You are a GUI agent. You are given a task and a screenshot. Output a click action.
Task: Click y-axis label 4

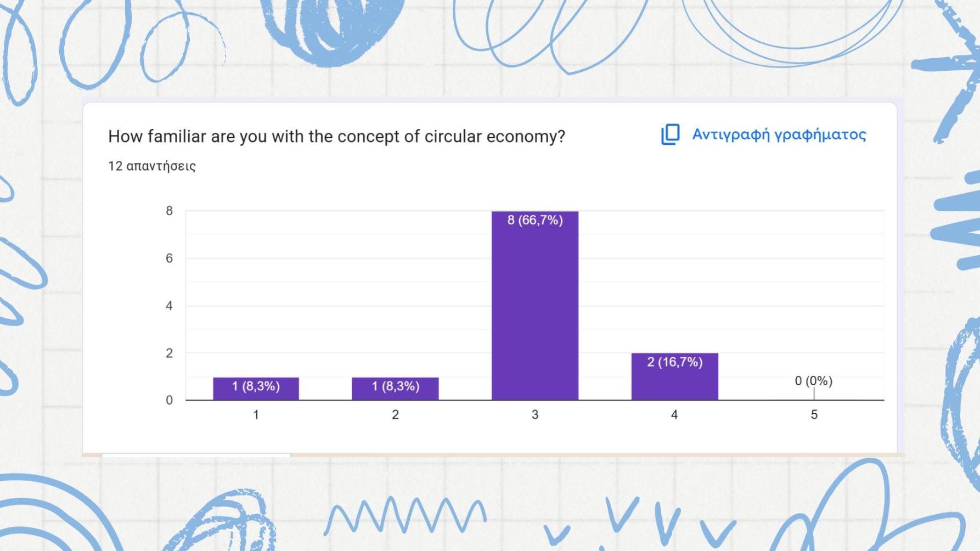pos(169,306)
